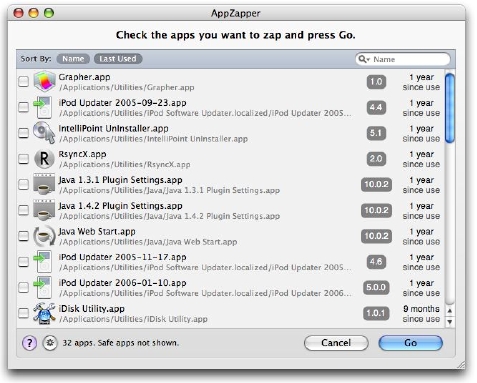Screen dimensions: 477x383
Task: Check the iDisk Utility.app checkbox
Action: click(x=23, y=313)
